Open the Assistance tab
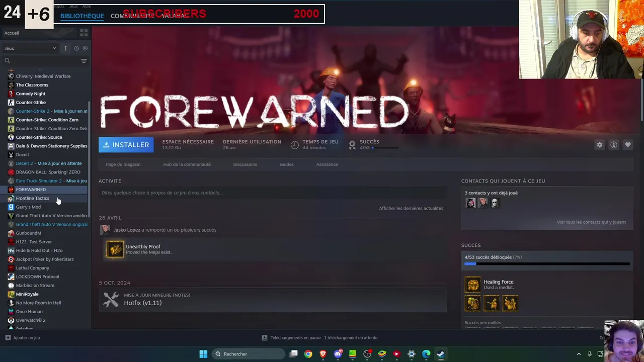644x362 pixels. point(327,164)
